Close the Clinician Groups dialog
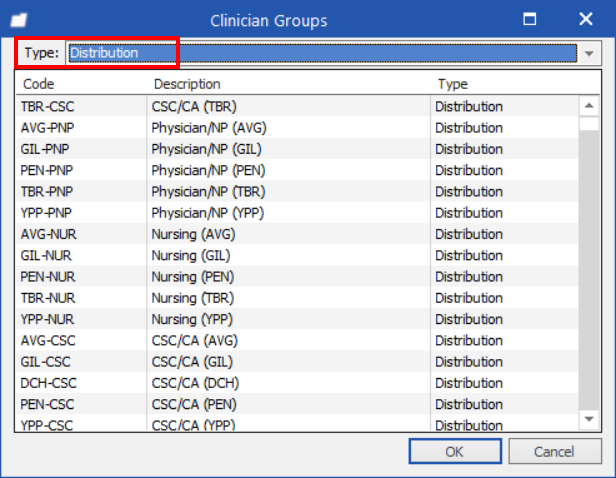The width and height of the screenshot is (616, 478). [x=585, y=19]
